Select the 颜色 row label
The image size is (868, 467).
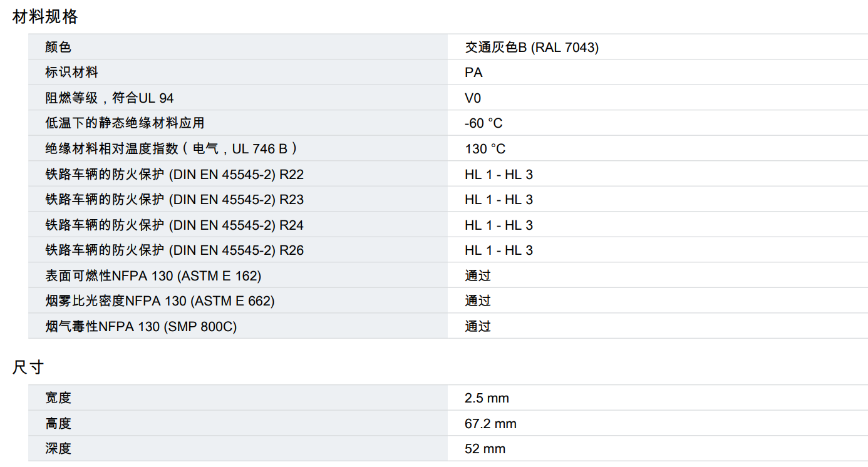58,47
